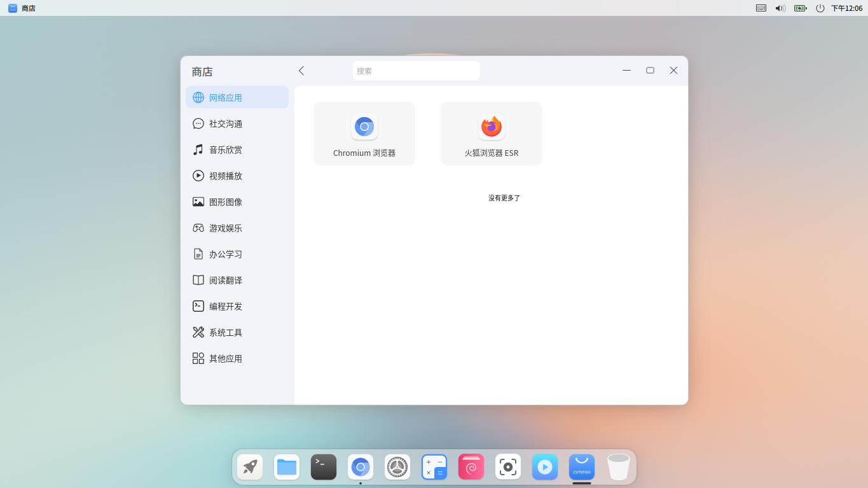Open the Chromium 浏览器 app card
Viewport: 868px width, 488px height.
(364, 133)
